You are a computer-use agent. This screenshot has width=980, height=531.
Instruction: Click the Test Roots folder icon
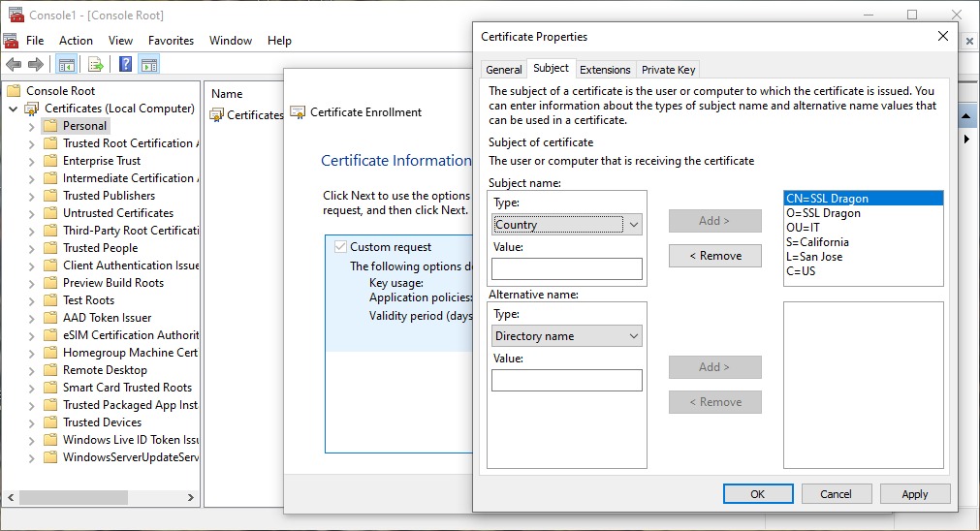(50, 300)
